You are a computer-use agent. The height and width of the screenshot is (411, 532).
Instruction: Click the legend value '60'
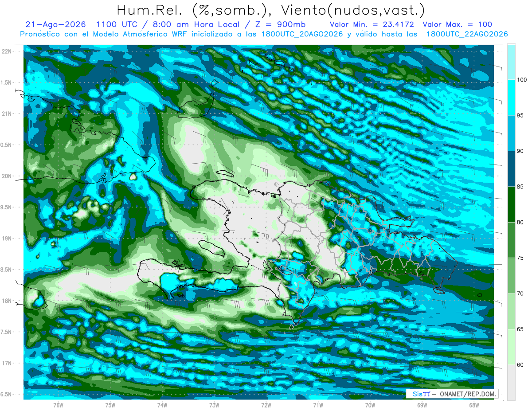(x=520, y=365)
